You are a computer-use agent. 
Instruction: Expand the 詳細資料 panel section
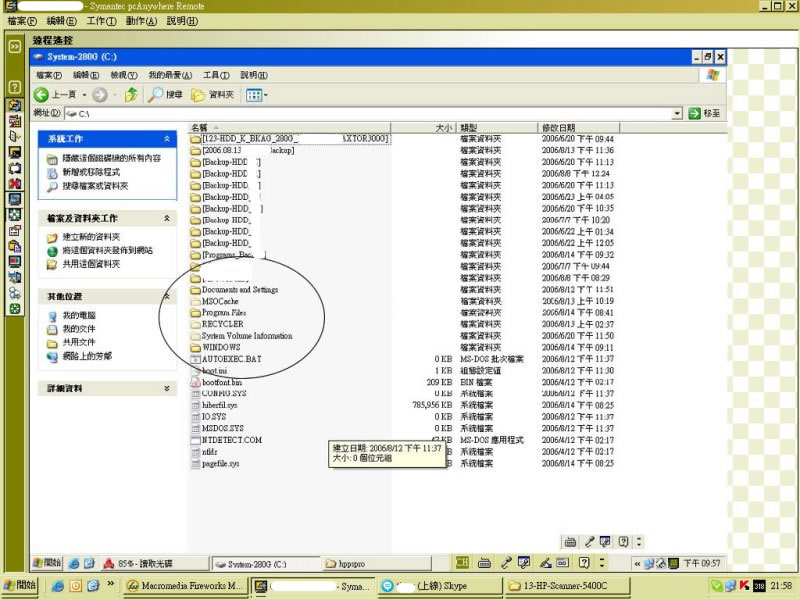click(x=167, y=388)
